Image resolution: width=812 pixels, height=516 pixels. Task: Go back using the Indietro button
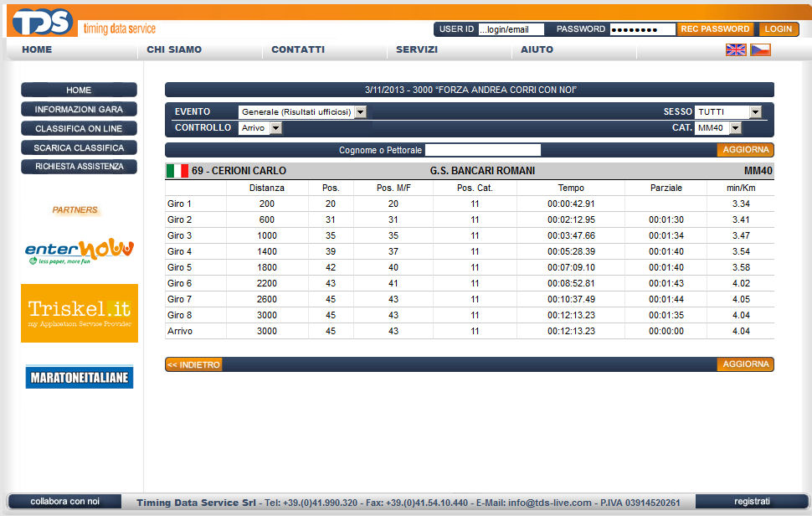(193, 364)
